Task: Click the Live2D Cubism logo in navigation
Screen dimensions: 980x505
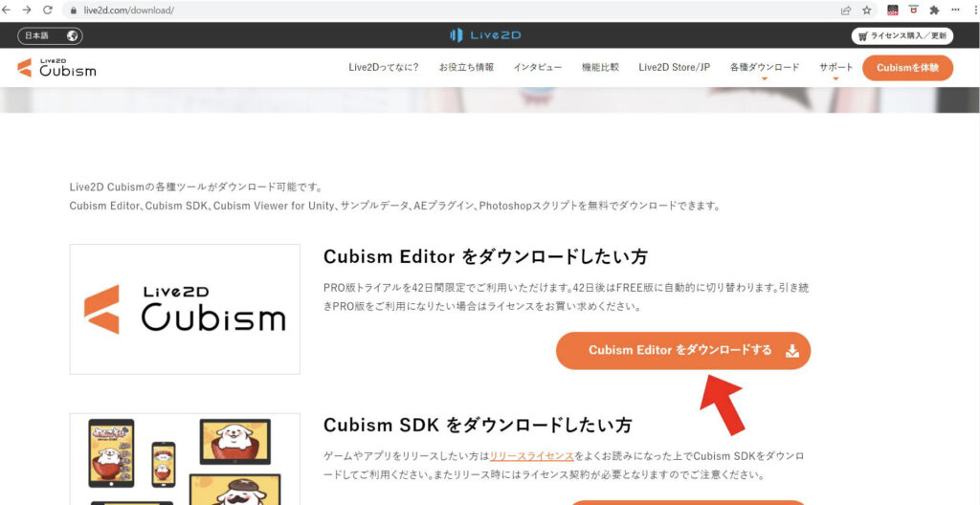Action: (x=56, y=68)
